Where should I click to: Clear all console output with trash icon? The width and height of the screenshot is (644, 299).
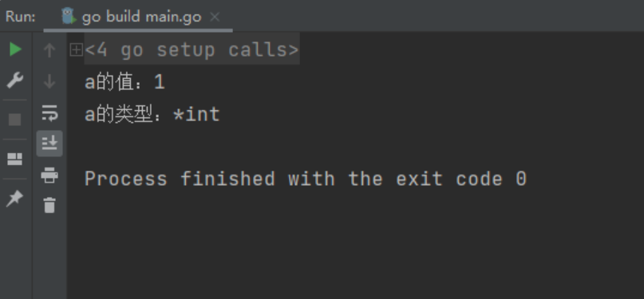[x=49, y=205]
